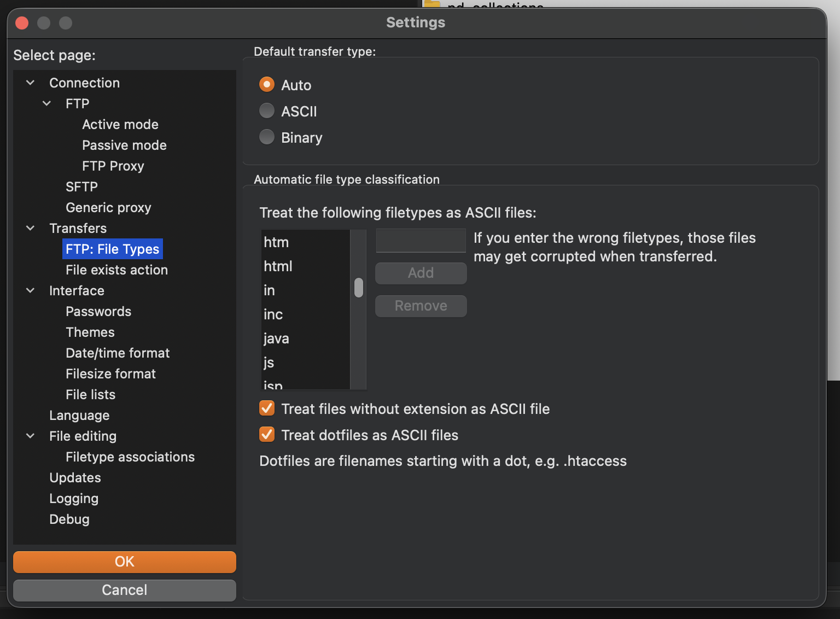The height and width of the screenshot is (619, 840).
Task: Collapse the FTP subsection chevron
Action: [x=47, y=103]
